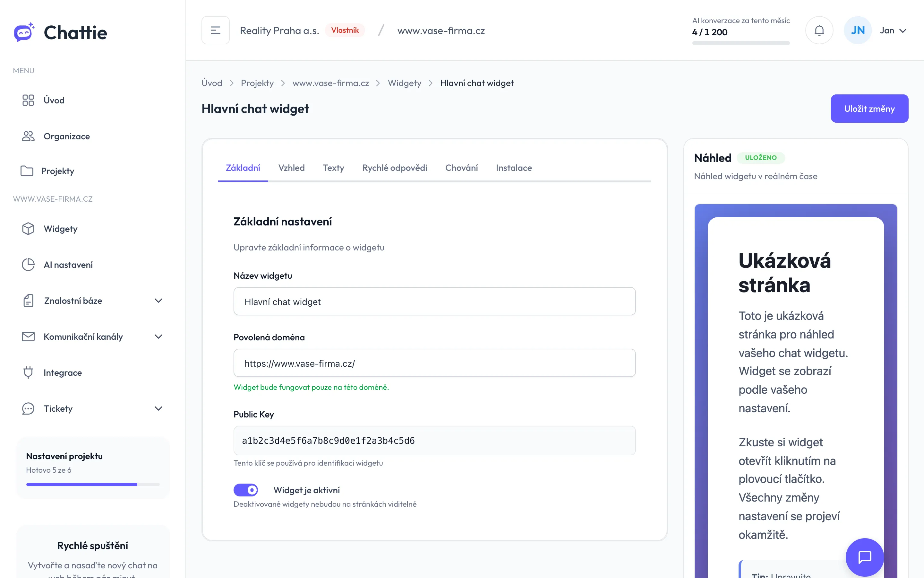Disable the Widget je aktivní switch
Image resolution: width=924 pixels, height=578 pixels.
click(245, 490)
